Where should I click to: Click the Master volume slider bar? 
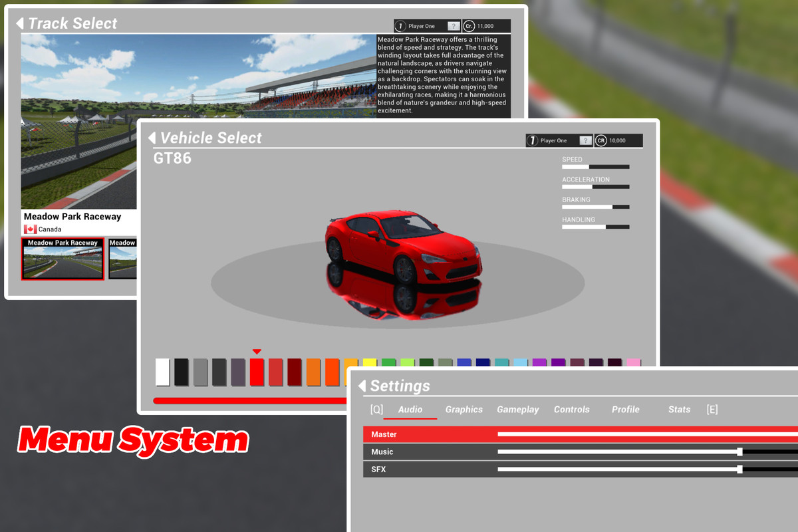tap(648, 434)
